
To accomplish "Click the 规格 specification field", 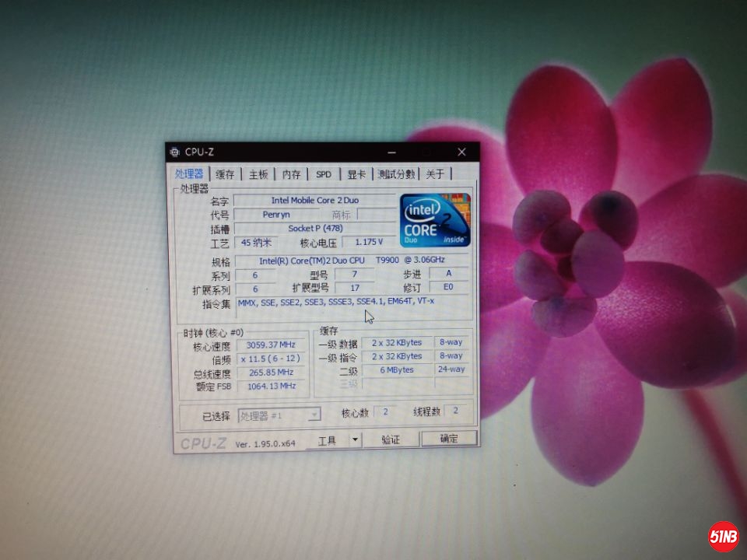I will pos(352,261).
